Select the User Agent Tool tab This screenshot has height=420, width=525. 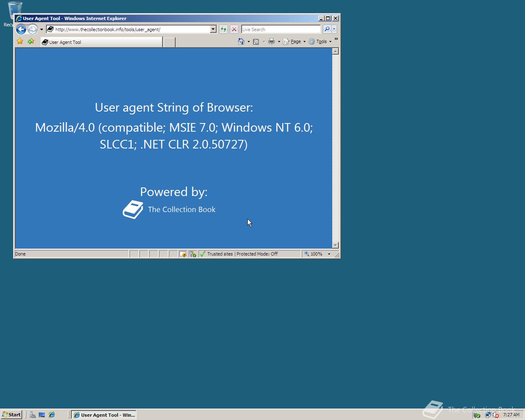coord(101,42)
